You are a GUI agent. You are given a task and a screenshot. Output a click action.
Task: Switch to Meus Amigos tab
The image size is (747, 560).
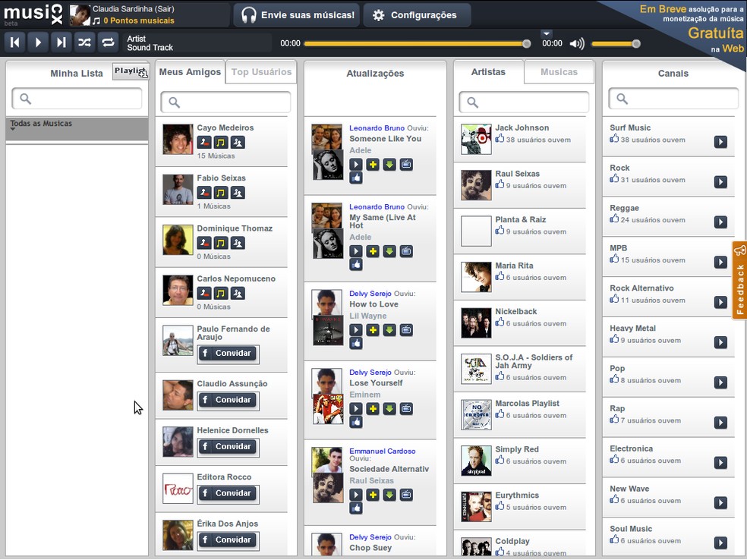[x=190, y=72]
